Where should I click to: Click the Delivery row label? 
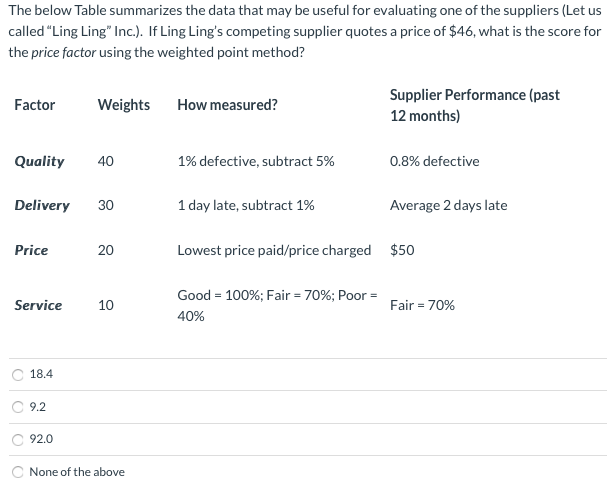[42, 205]
